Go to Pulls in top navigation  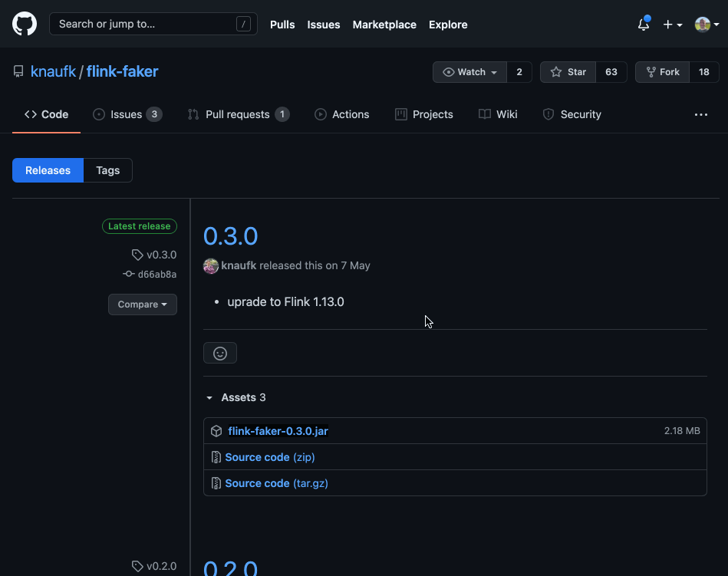[x=282, y=25]
